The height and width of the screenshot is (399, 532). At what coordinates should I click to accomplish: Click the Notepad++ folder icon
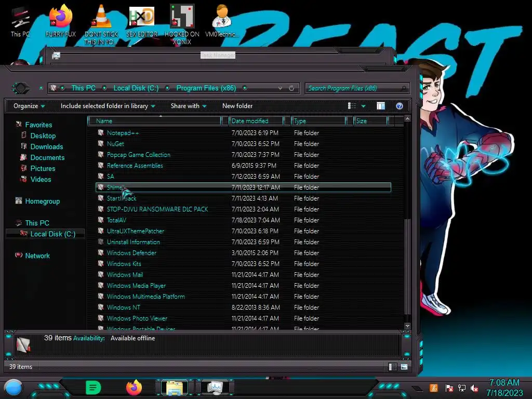click(x=101, y=132)
